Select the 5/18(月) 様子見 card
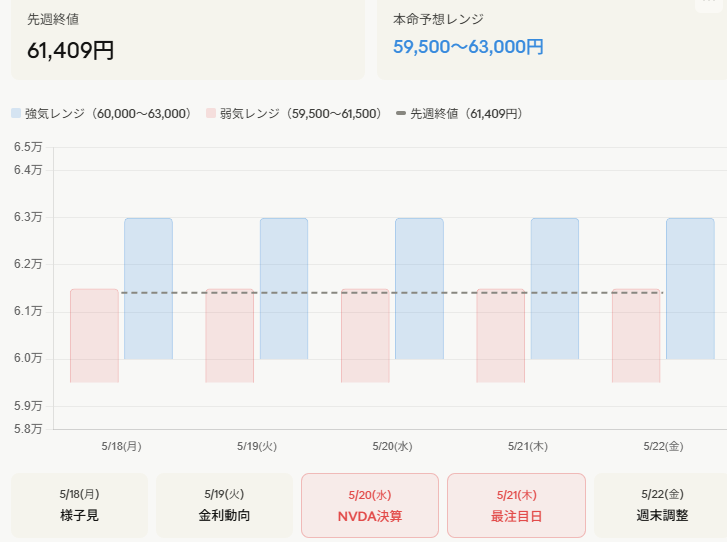 [79, 505]
